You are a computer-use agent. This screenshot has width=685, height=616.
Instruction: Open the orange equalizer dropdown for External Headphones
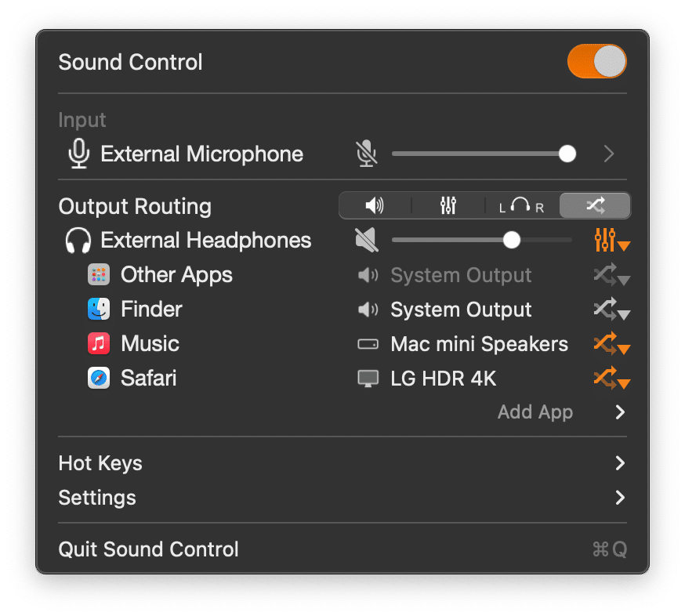[611, 241]
